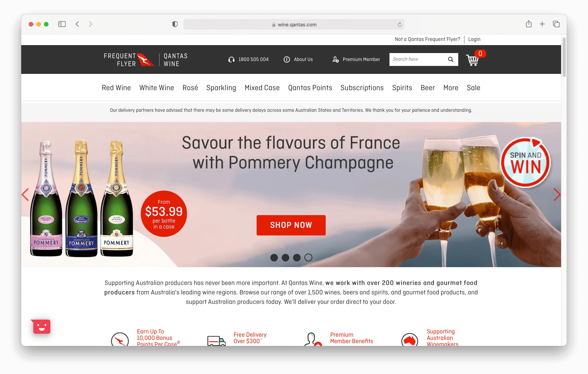The width and height of the screenshot is (588, 374).
Task: Reload the page with refresh icon
Action: (400, 24)
